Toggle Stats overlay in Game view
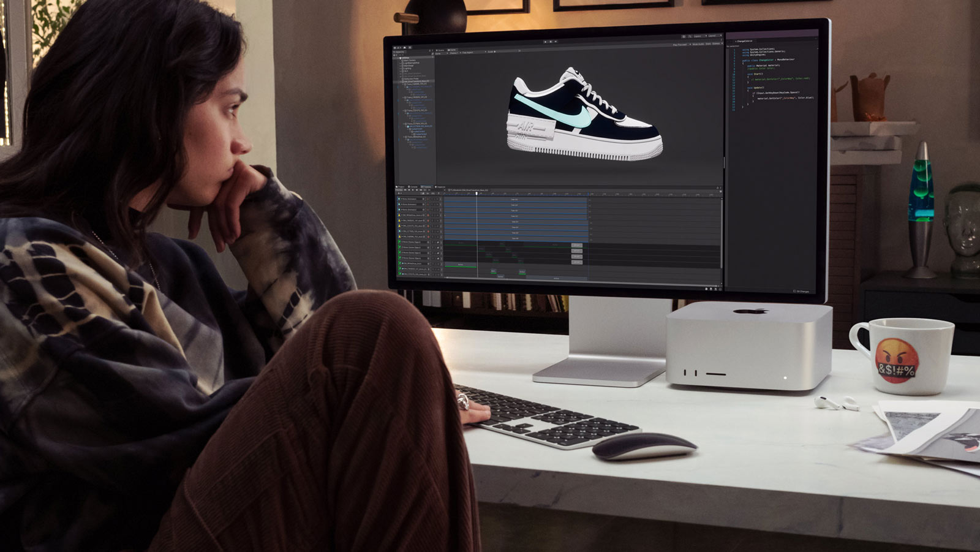 [x=708, y=44]
